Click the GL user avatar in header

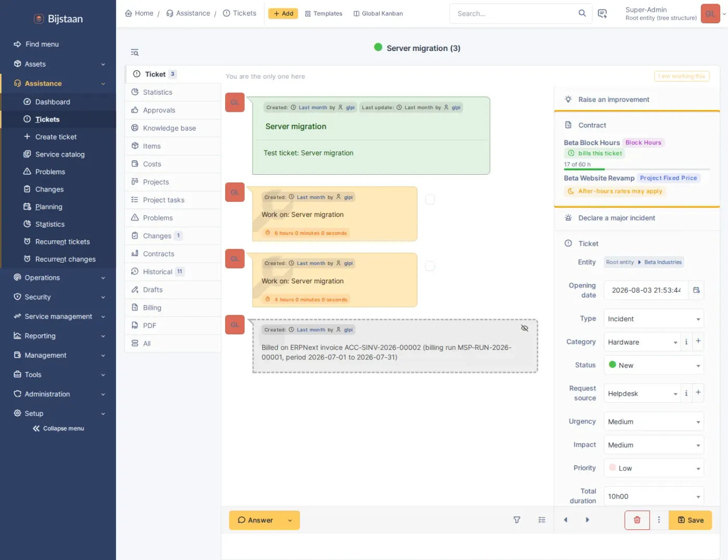click(710, 14)
